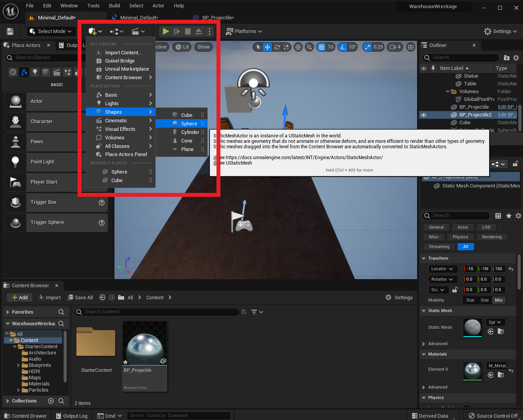Select the All filter in Details
The height and width of the screenshot is (420, 523).
tap(466, 247)
